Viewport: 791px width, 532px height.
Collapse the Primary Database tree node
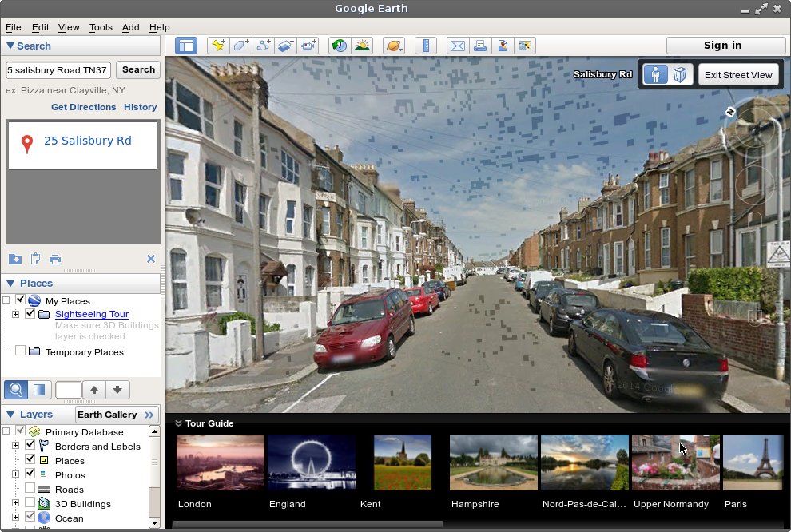coord(6,431)
